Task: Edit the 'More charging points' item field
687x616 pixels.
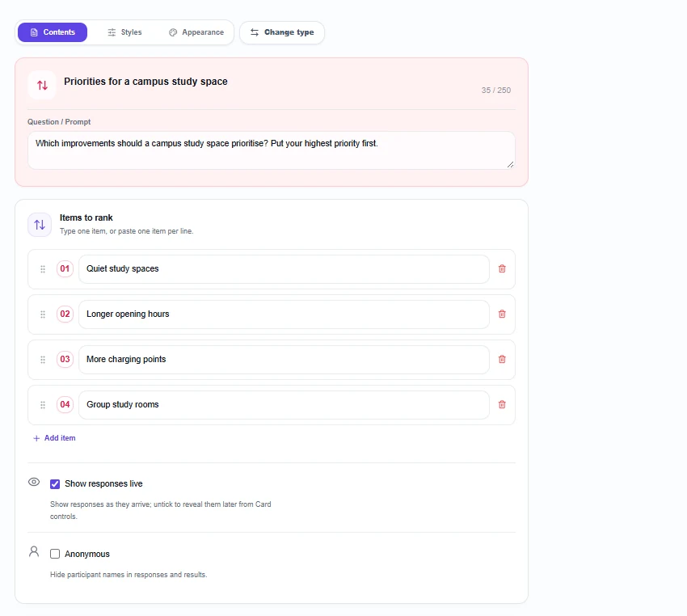Action: click(x=284, y=360)
